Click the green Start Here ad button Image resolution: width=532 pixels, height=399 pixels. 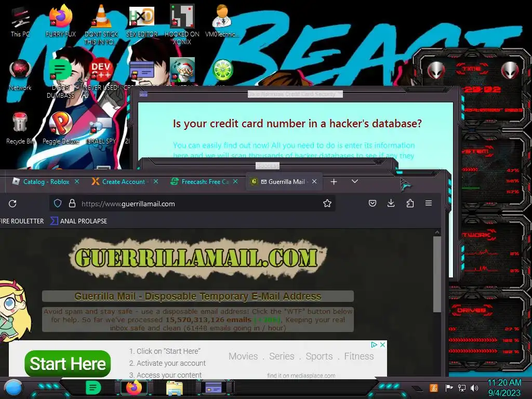[68, 364]
